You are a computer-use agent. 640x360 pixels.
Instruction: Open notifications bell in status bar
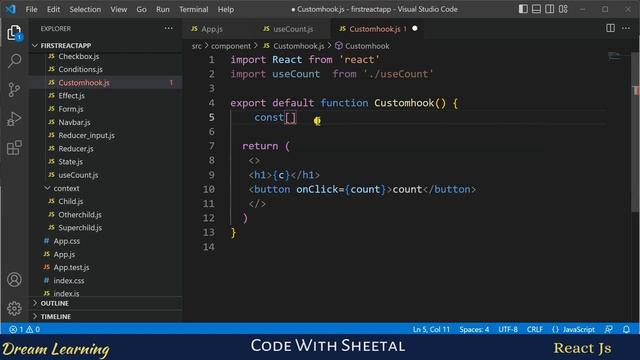(x=626, y=329)
